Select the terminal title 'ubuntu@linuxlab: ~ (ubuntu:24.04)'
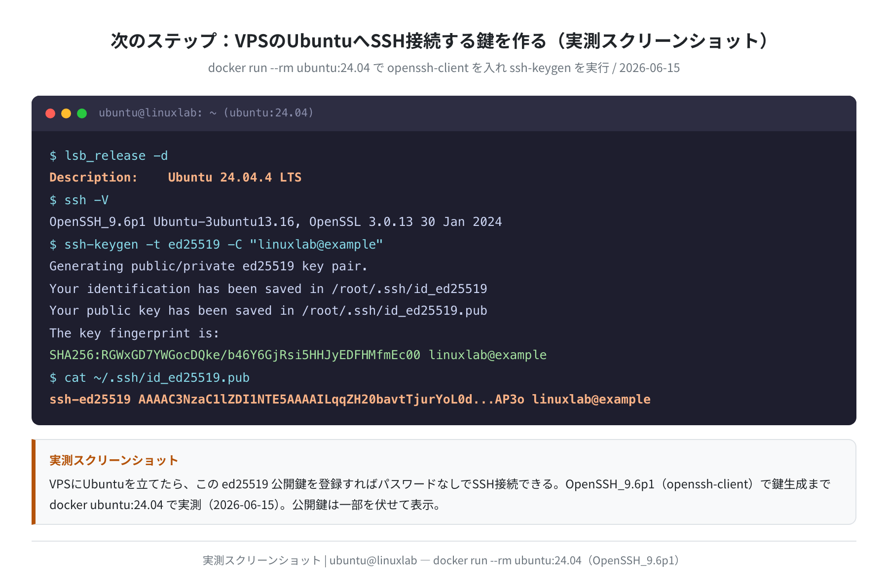 (206, 113)
